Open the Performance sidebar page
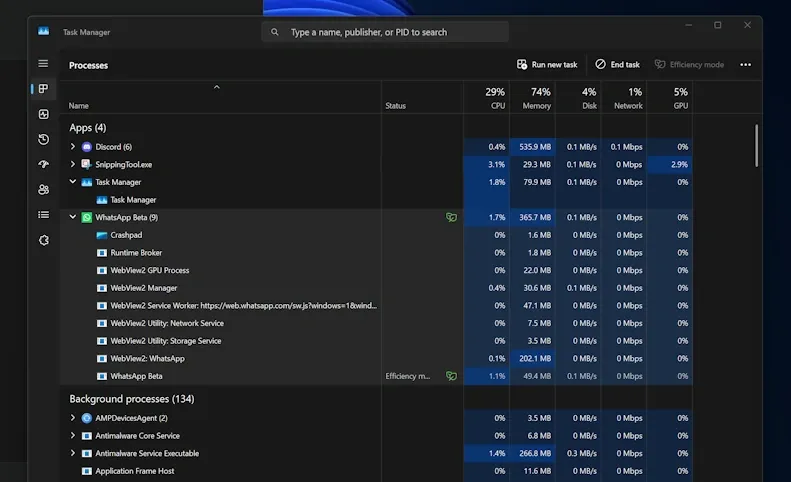 pyautogui.click(x=43, y=114)
